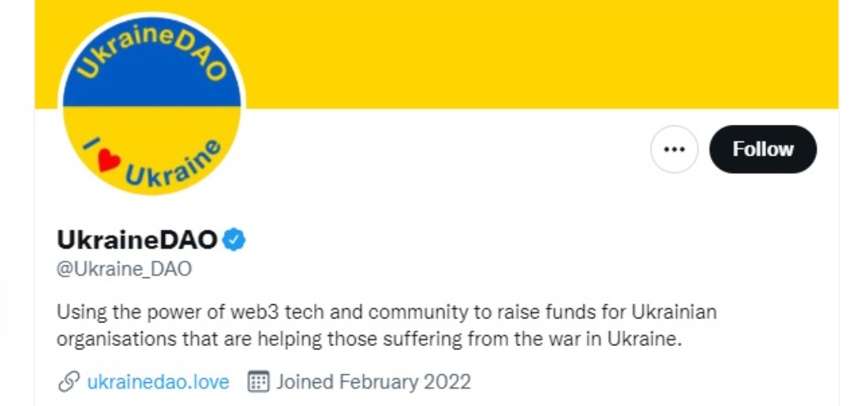Click the calendar icon beside the joined date

pos(259,382)
